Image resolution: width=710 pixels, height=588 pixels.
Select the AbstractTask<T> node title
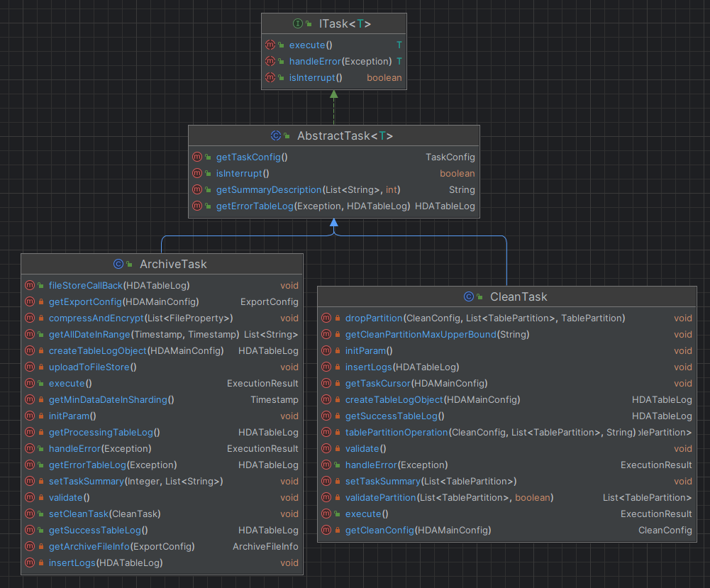click(x=345, y=136)
